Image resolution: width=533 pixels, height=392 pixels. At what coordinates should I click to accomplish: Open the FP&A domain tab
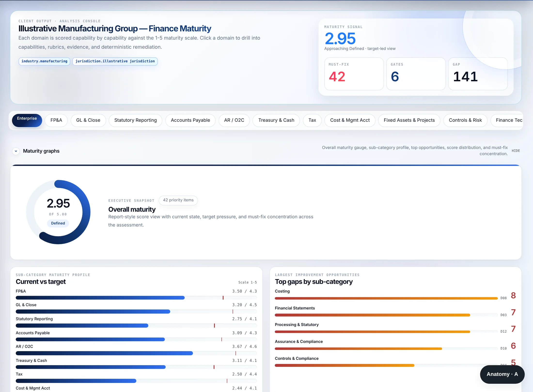coord(56,120)
